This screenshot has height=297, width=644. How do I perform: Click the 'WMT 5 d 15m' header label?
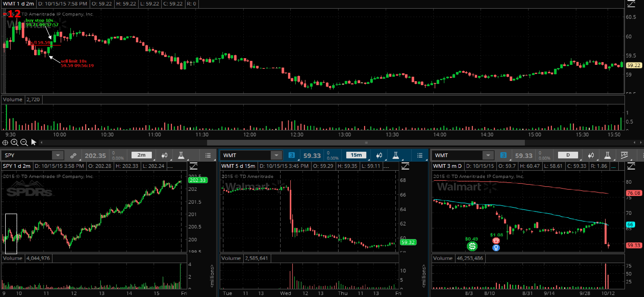point(238,166)
